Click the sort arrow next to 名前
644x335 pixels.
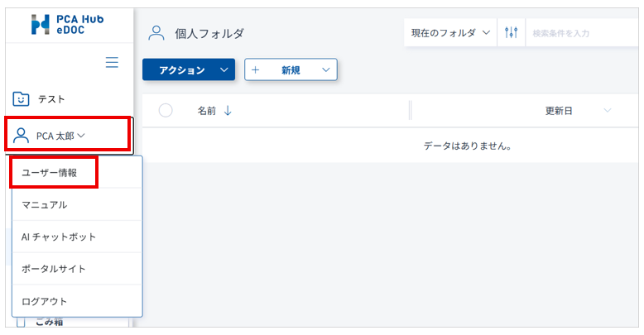(228, 111)
